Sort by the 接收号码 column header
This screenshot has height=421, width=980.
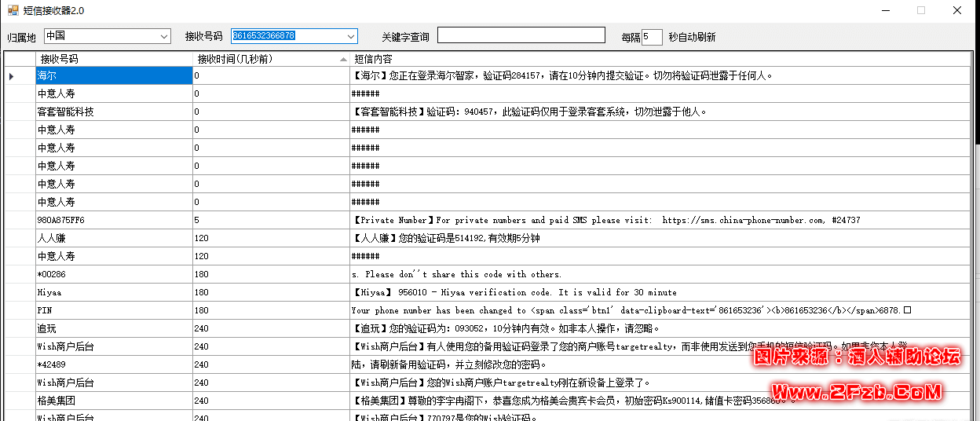[x=114, y=59]
